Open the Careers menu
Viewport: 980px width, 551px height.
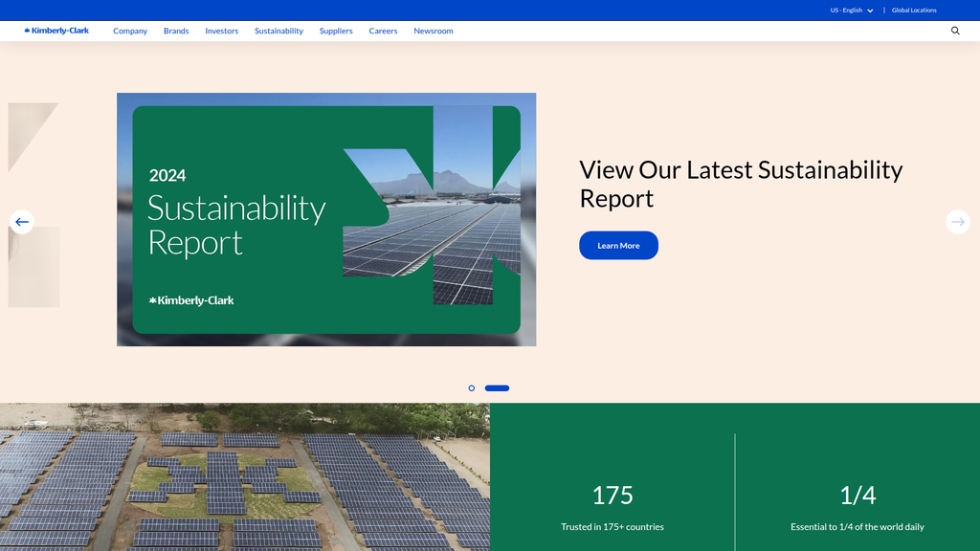(383, 31)
